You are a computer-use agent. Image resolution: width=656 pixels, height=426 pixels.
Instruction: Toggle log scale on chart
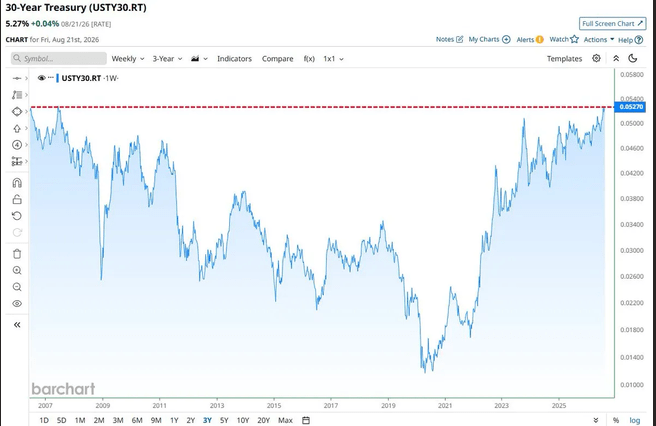click(x=635, y=420)
